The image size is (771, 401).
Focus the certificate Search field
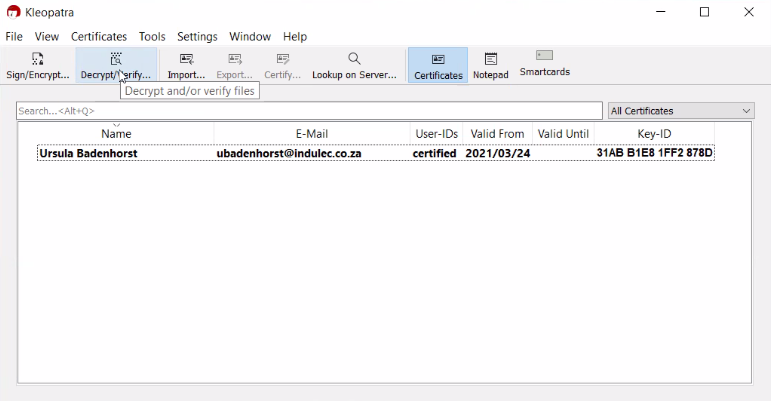(x=309, y=111)
